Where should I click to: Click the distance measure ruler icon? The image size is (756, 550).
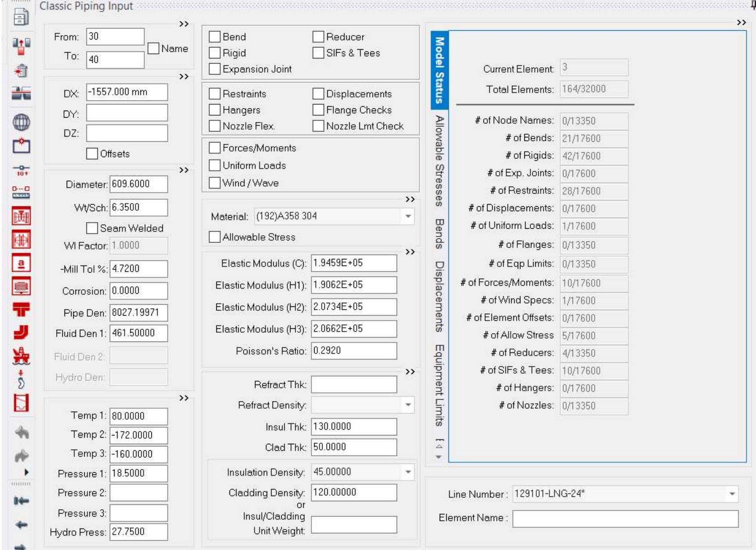[x=21, y=193]
